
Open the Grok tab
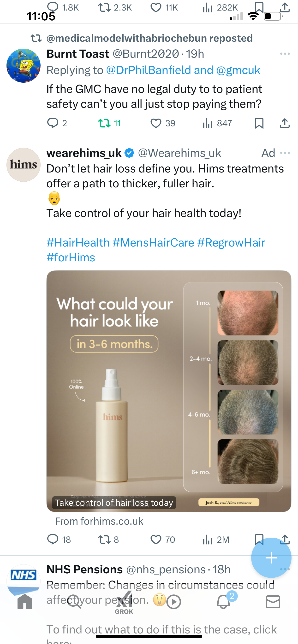124,603
